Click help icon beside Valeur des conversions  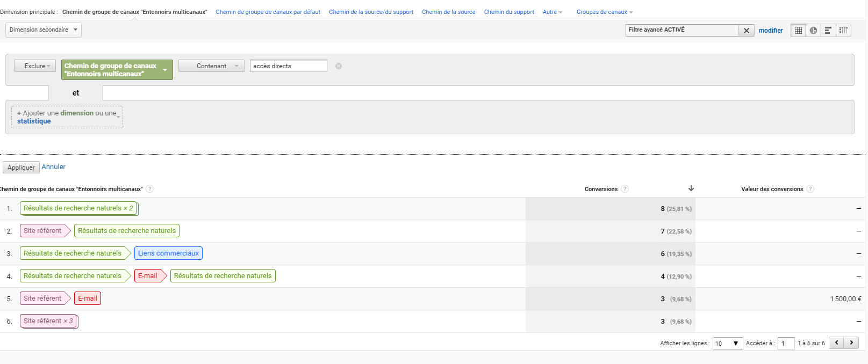click(x=810, y=189)
